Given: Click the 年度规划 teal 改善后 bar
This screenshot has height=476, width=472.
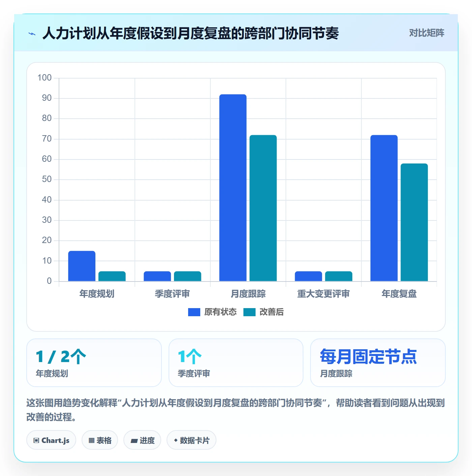Looking at the screenshot, I should coord(112,276).
